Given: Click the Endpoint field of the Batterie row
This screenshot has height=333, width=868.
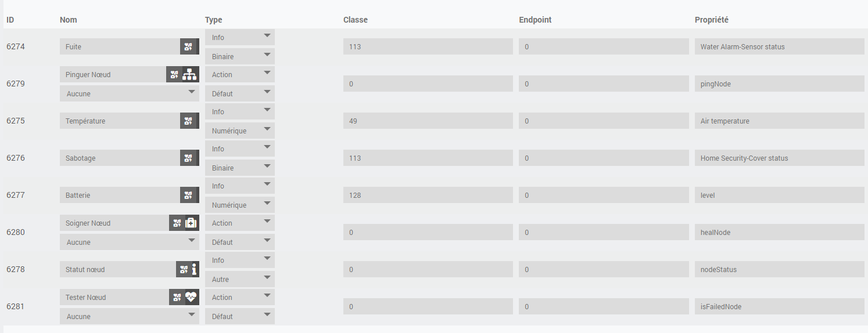Looking at the screenshot, I should point(604,195).
